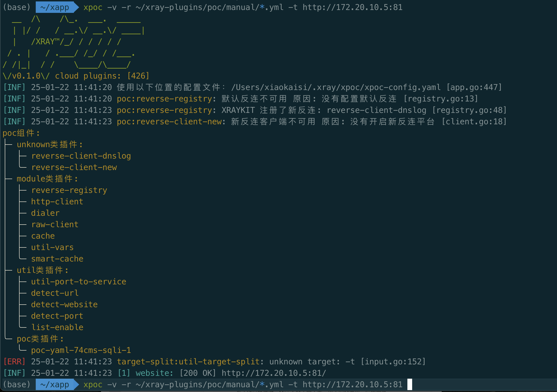Click the detect-website plugin entry
The image size is (557, 392).
[x=64, y=304]
